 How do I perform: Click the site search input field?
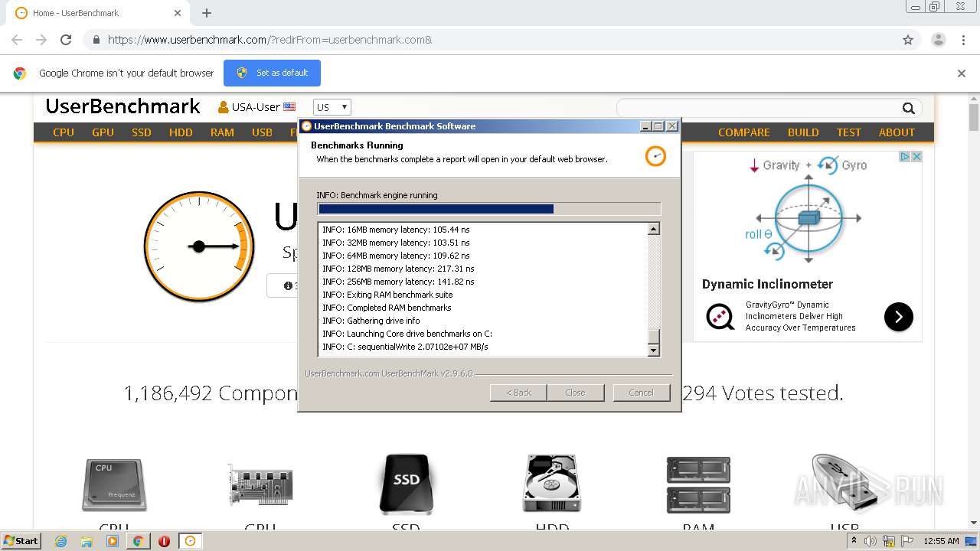point(758,108)
